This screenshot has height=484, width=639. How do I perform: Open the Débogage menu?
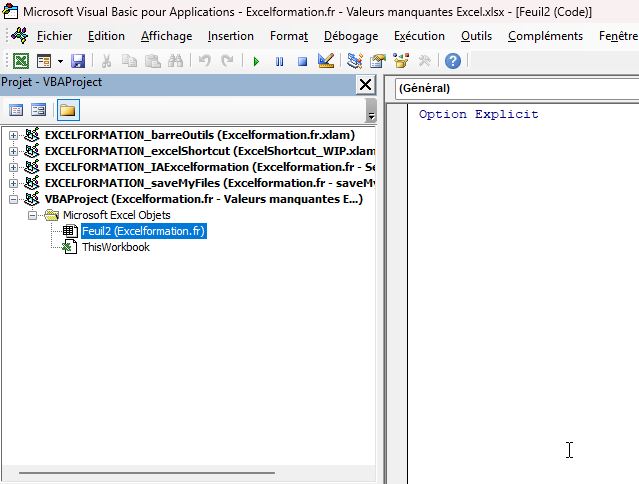pyautogui.click(x=351, y=36)
